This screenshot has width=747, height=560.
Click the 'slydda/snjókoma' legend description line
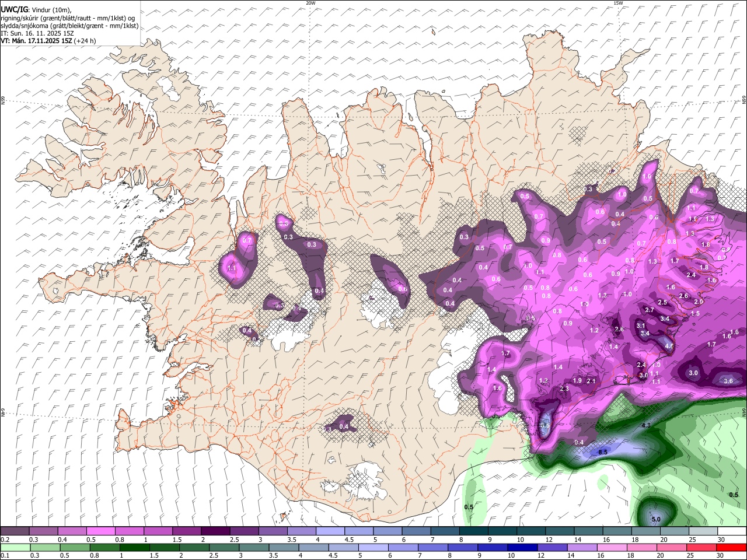69,26
